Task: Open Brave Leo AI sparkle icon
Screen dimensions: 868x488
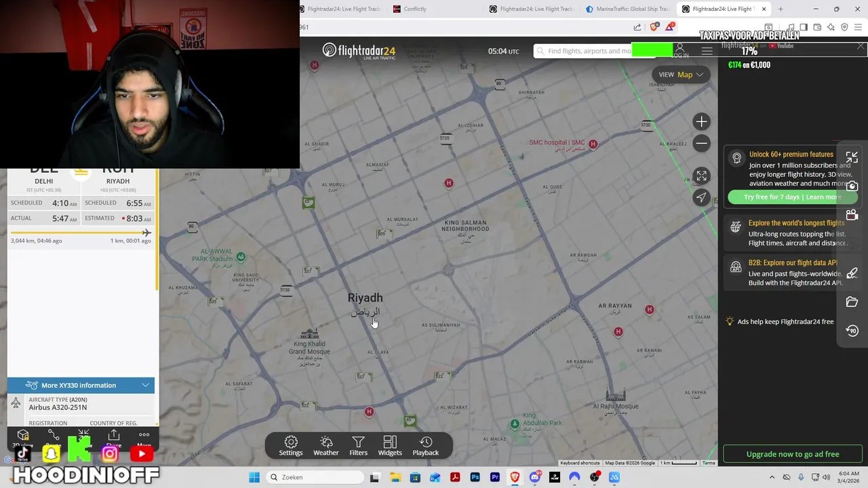Action: (831, 27)
